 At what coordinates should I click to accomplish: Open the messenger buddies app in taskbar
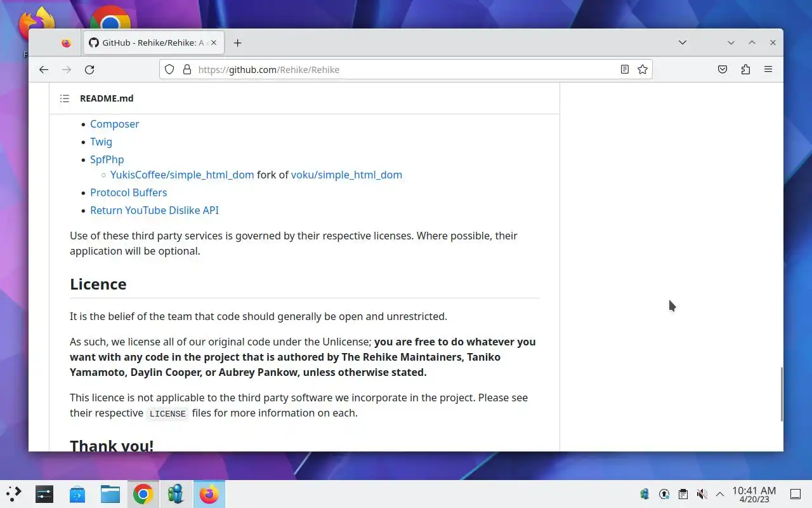pyautogui.click(x=176, y=493)
